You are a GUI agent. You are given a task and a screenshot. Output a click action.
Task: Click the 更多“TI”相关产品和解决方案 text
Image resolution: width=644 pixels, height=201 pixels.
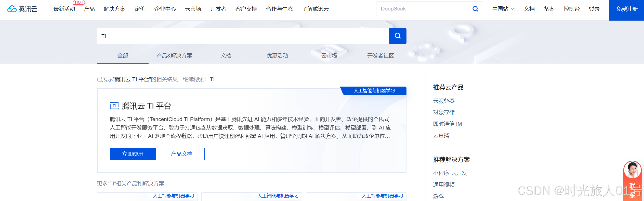click(x=130, y=184)
